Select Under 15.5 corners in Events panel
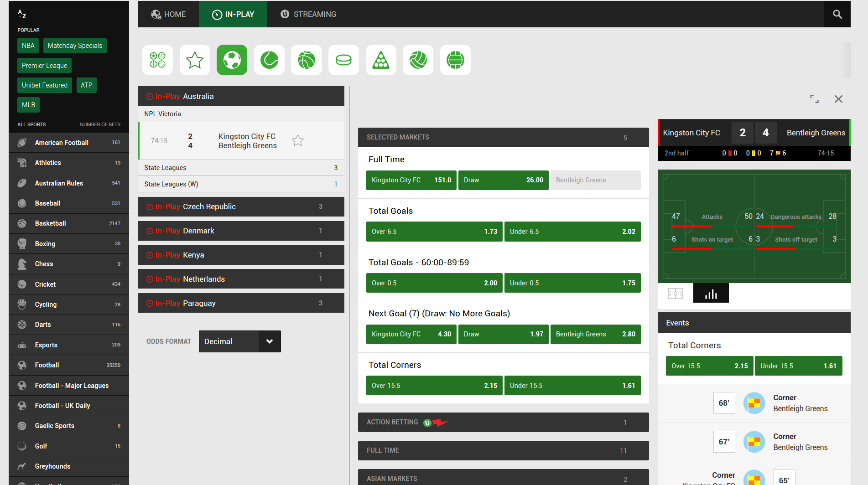 coord(798,366)
